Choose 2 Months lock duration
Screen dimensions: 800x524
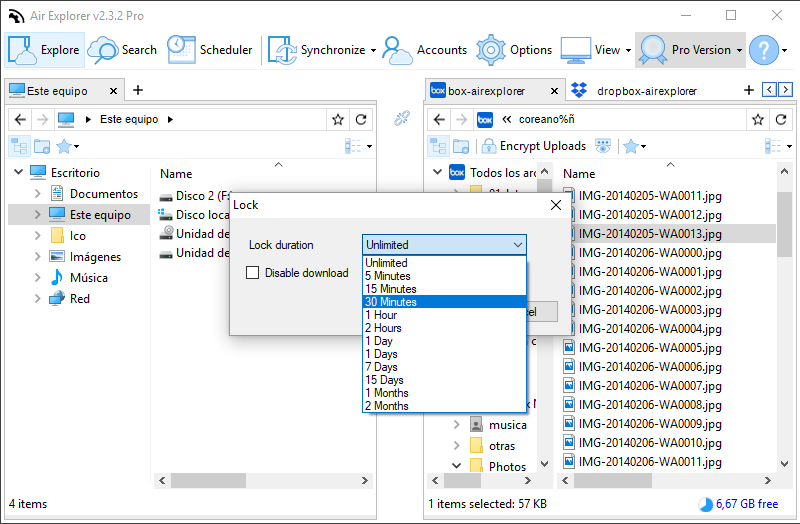pos(444,406)
